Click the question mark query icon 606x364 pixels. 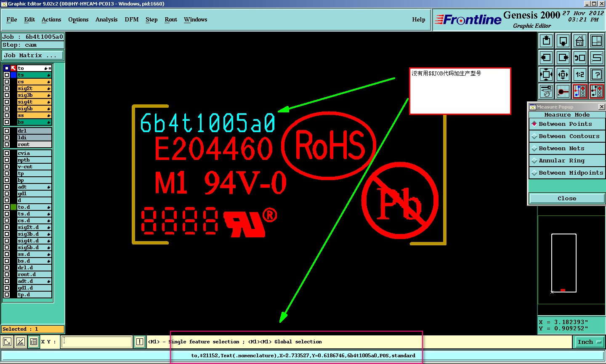click(597, 74)
